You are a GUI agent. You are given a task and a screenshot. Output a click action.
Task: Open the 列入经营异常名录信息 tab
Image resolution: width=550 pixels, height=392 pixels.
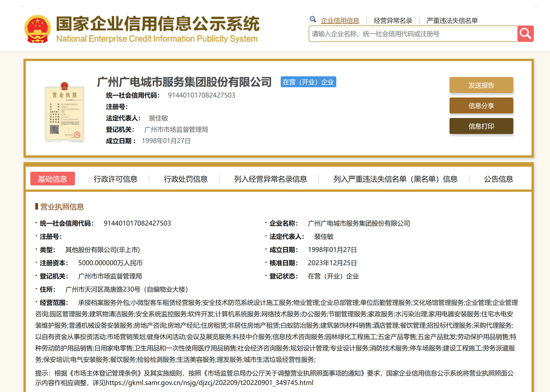click(270, 179)
